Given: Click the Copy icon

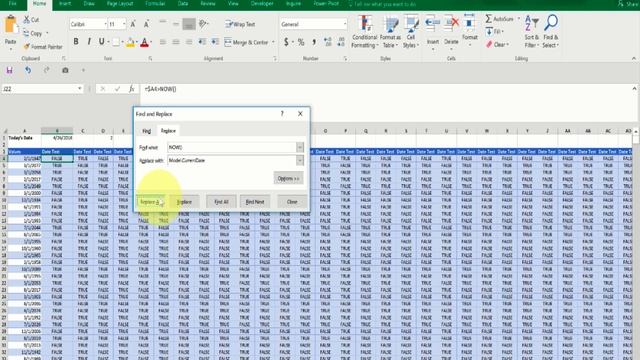Looking at the screenshot, I should tap(27, 33).
